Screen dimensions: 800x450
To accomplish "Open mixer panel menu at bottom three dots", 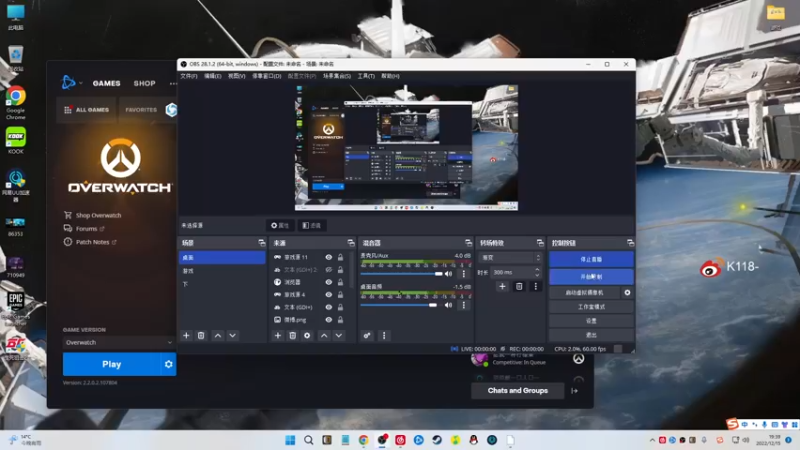I will [384, 336].
